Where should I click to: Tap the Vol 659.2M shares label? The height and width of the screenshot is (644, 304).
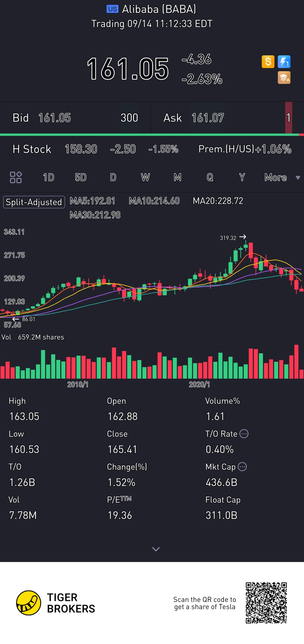[33, 337]
